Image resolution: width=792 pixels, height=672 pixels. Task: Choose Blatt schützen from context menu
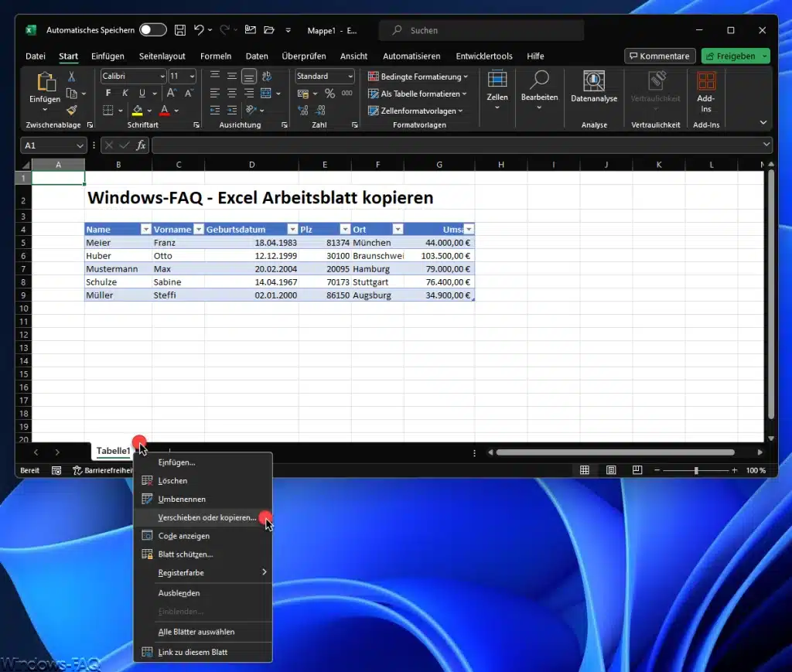pyautogui.click(x=203, y=554)
